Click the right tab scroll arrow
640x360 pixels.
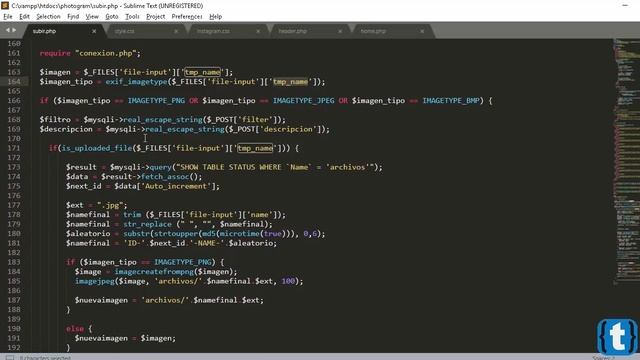point(14,30)
